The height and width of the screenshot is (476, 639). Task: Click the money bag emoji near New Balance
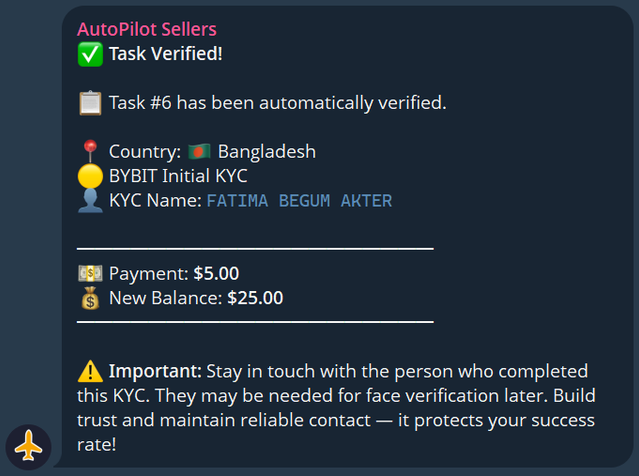click(x=90, y=298)
